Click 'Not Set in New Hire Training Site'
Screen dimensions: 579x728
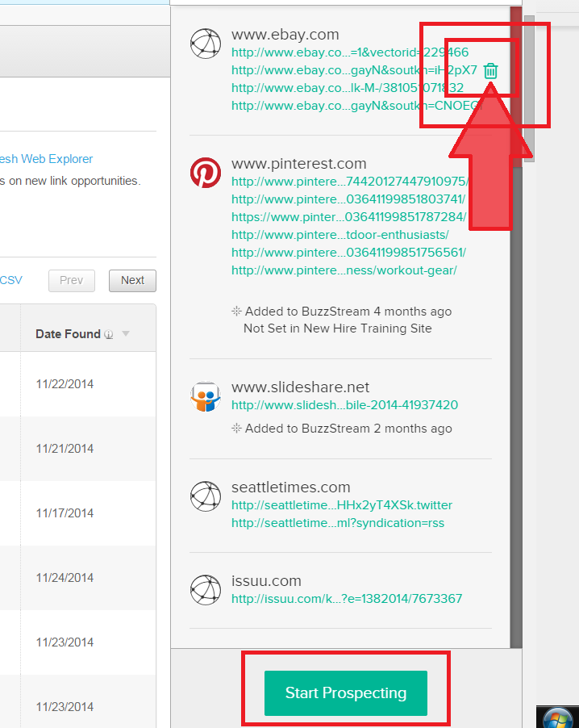click(x=338, y=328)
